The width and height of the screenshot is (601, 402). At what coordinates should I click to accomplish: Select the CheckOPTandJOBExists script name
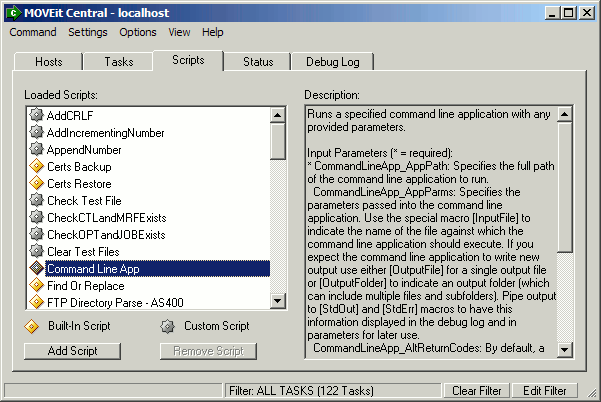pos(106,235)
